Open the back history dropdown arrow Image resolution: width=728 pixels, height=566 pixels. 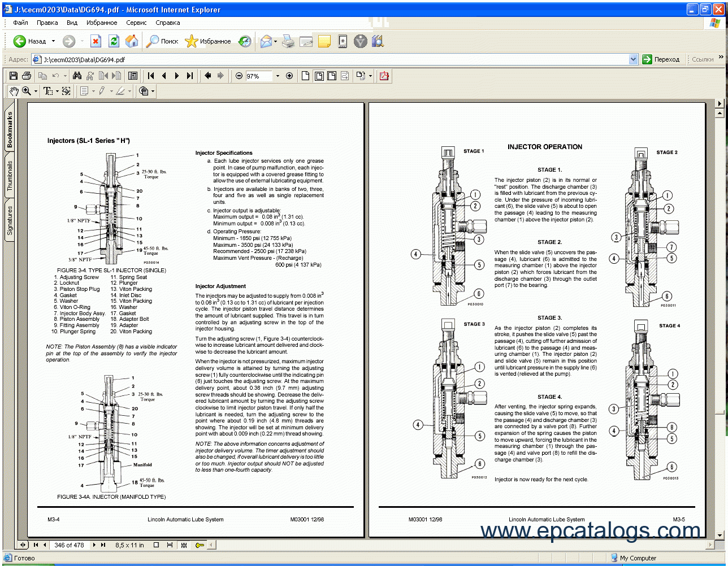(x=54, y=41)
